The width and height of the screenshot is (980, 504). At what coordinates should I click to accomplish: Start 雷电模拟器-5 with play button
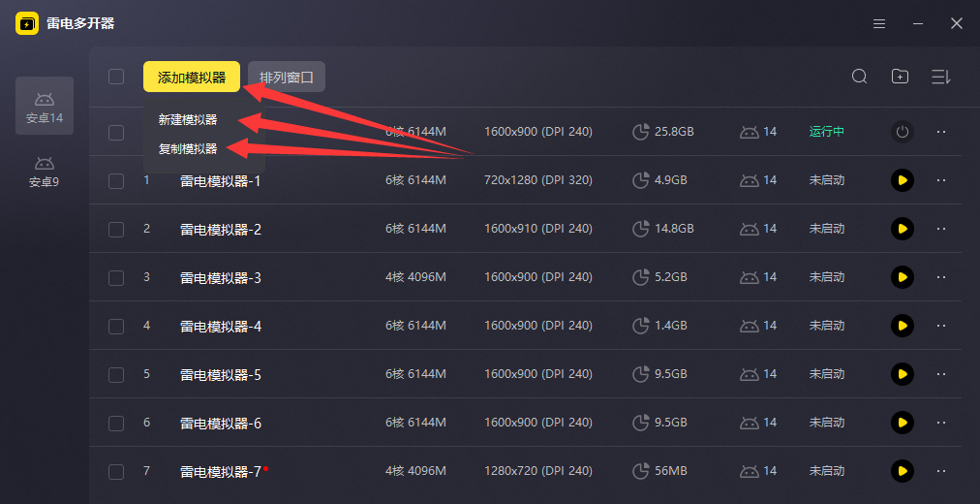click(x=902, y=374)
